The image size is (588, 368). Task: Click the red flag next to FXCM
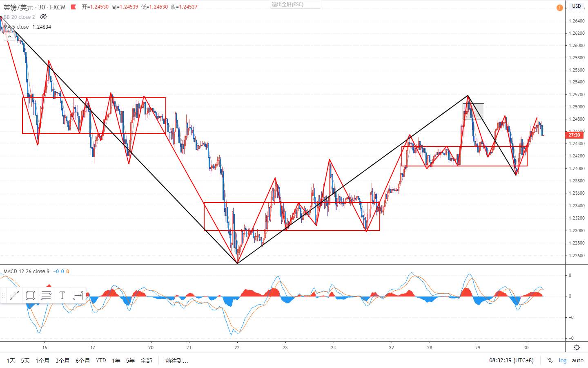click(73, 7)
